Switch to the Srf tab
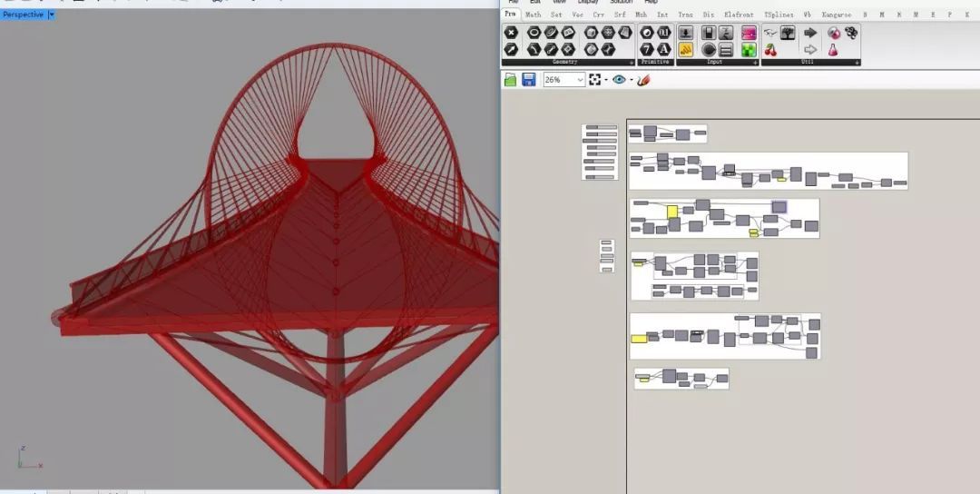 [x=620, y=15]
